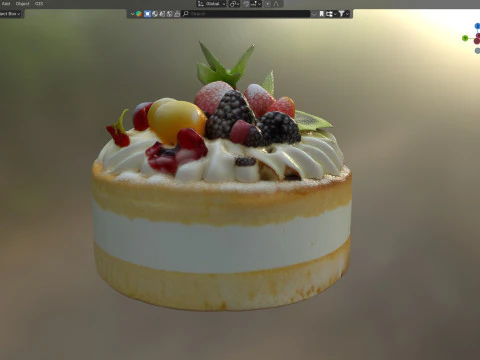This screenshot has width=480, height=360.
Task: Click the multicolored circle icon left of search
Action: pyautogui.click(x=139, y=14)
